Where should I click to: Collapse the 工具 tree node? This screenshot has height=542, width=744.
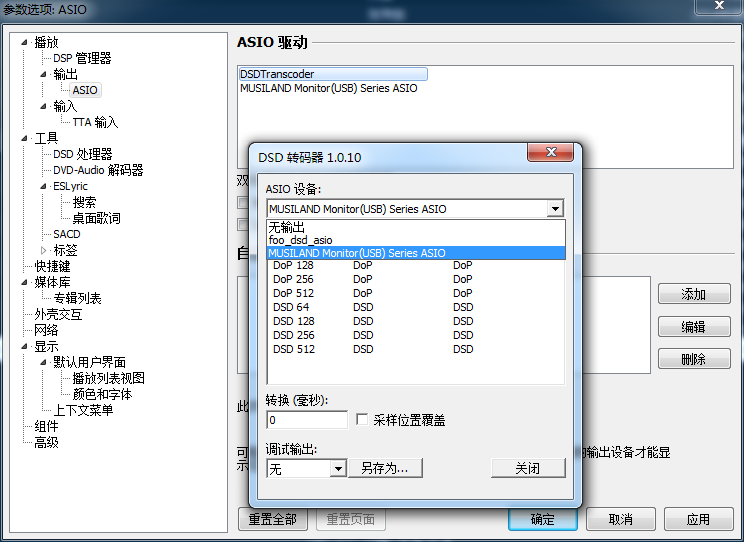25,138
